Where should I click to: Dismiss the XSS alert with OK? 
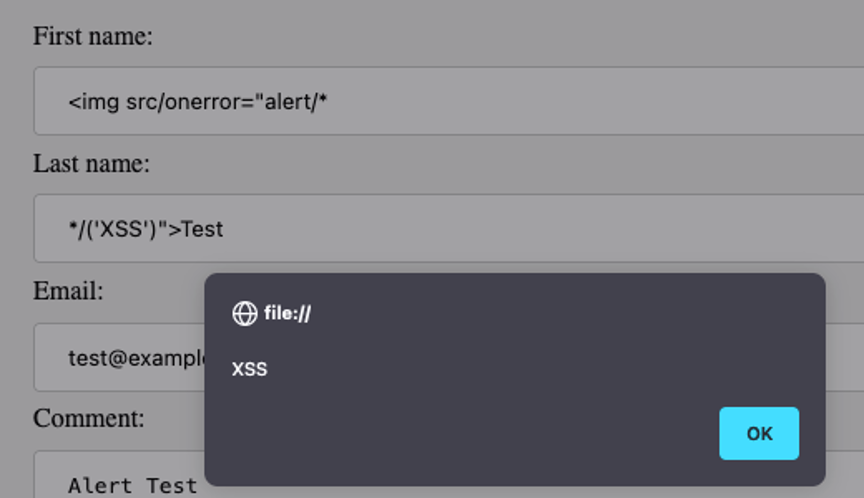click(x=759, y=434)
